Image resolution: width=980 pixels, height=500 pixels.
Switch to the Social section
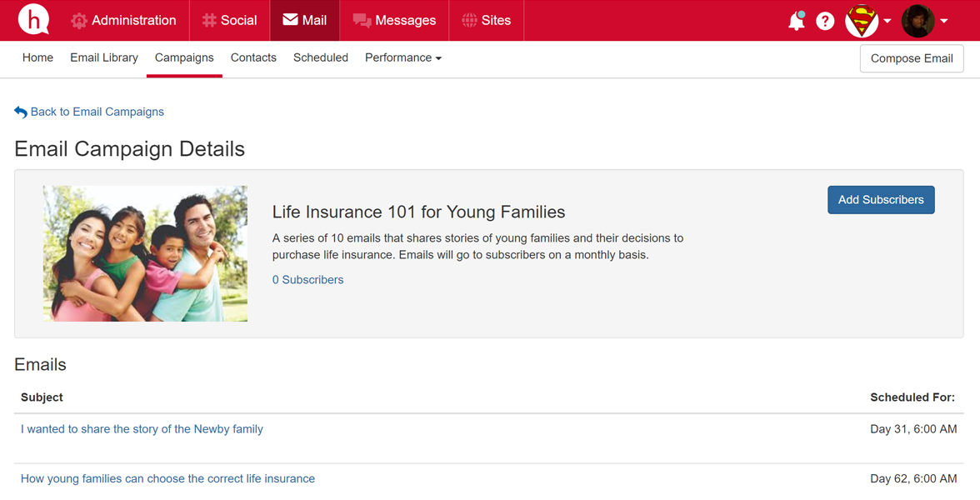tap(229, 20)
